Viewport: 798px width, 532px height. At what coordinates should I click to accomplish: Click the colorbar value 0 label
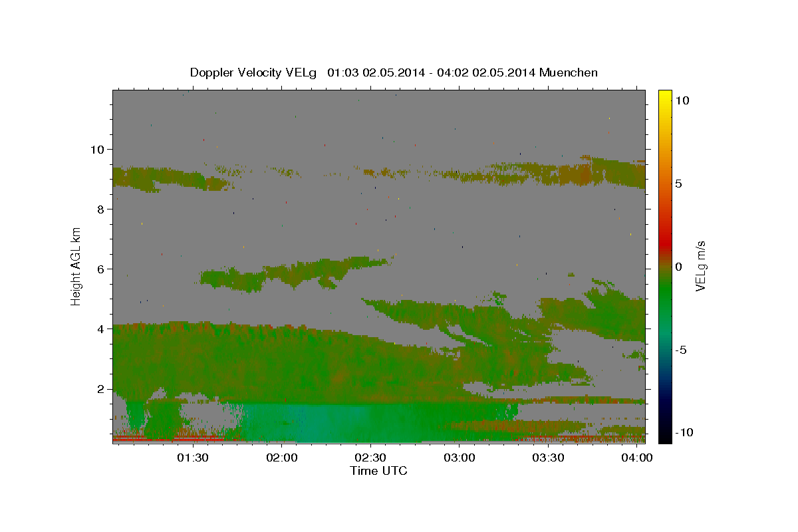tap(678, 266)
